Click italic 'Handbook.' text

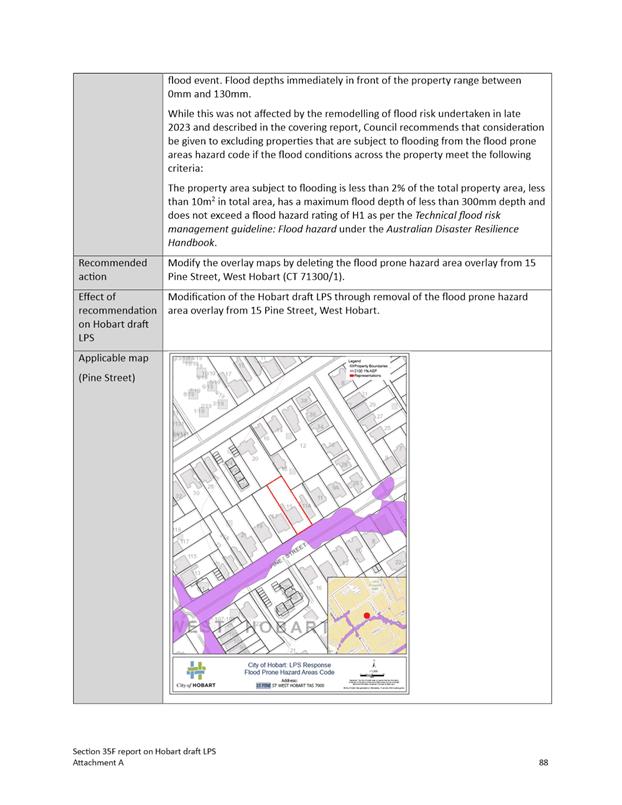[x=192, y=243]
